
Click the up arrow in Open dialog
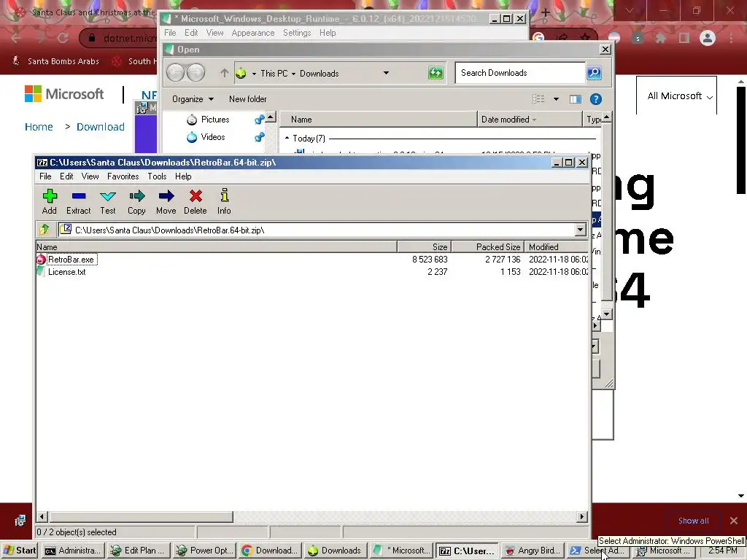pyautogui.click(x=225, y=73)
